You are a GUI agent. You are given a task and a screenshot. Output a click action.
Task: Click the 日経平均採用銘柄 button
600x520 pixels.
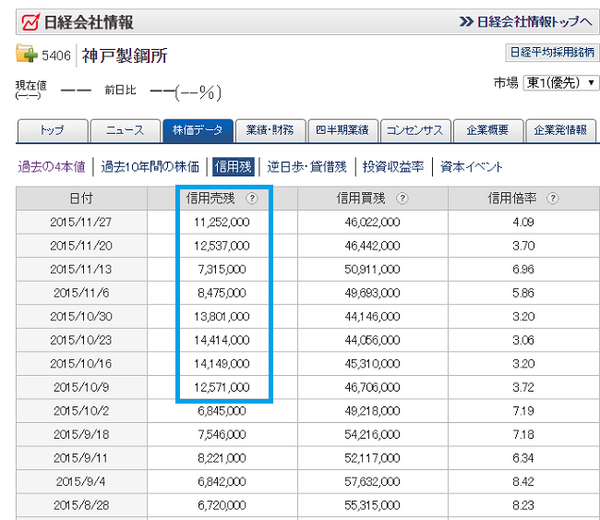coord(552,52)
